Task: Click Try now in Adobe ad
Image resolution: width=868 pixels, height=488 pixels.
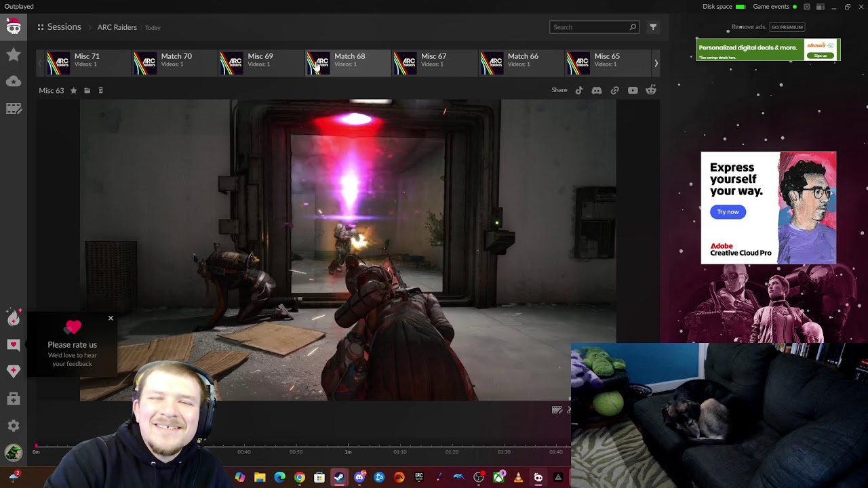Action: point(728,212)
